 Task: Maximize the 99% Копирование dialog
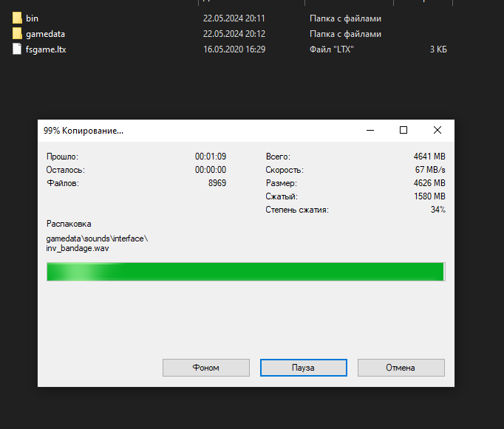click(x=403, y=131)
